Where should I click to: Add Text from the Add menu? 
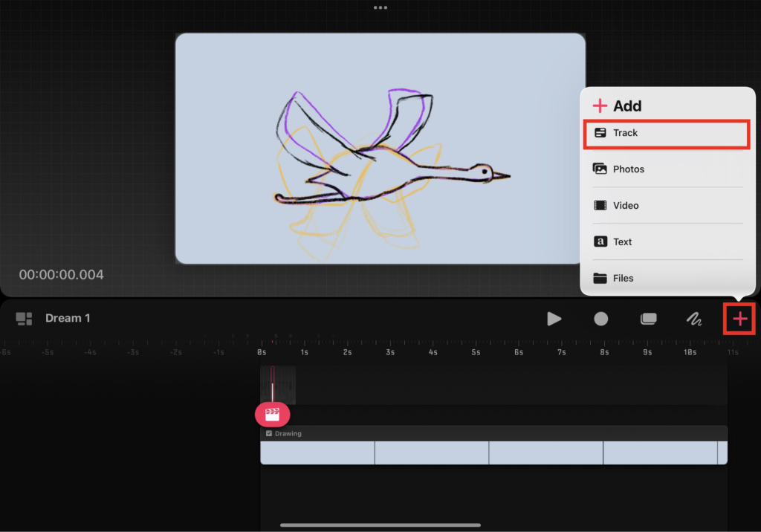[x=666, y=242]
